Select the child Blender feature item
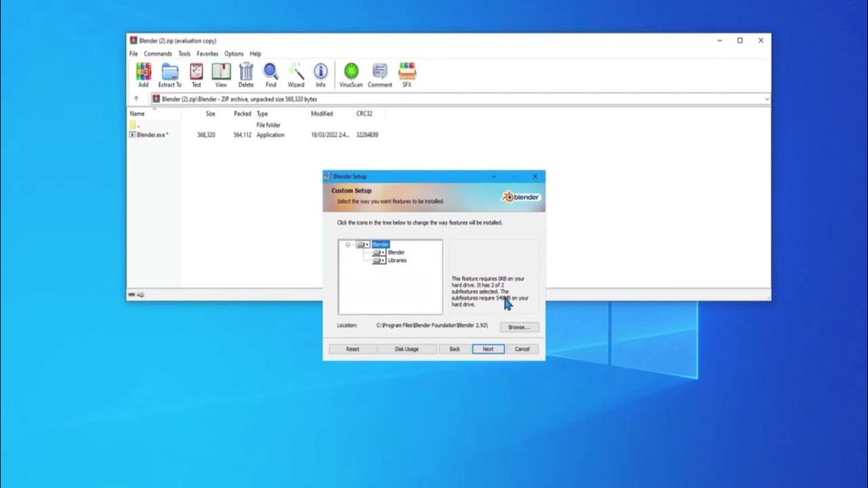 click(x=396, y=253)
